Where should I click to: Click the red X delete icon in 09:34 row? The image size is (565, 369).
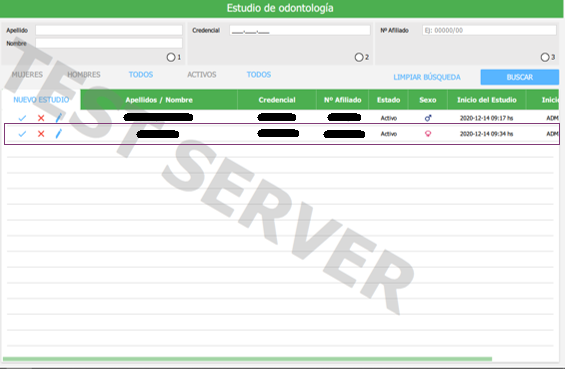pyautogui.click(x=41, y=134)
